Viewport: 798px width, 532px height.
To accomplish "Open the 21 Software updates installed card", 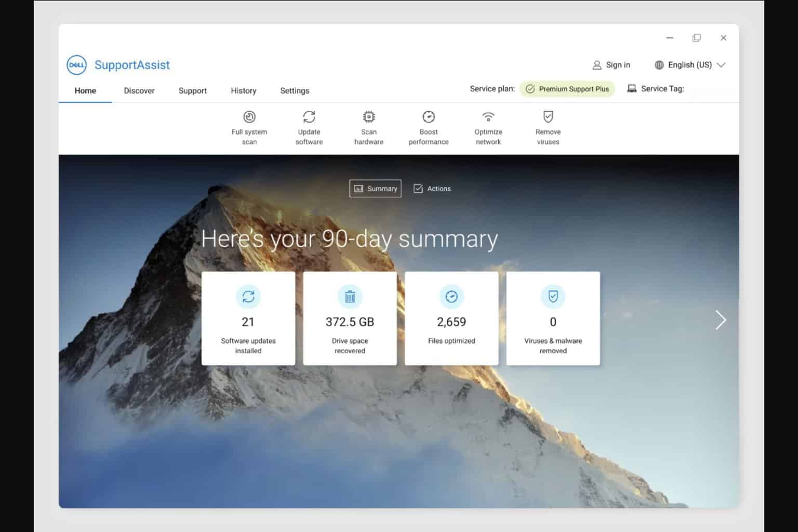I will (248, 318).
